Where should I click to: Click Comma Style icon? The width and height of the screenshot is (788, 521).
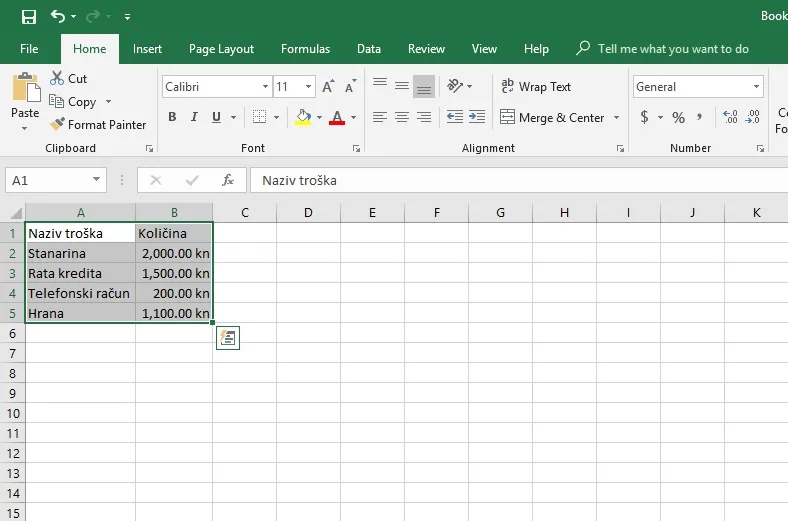click(700, 117)
